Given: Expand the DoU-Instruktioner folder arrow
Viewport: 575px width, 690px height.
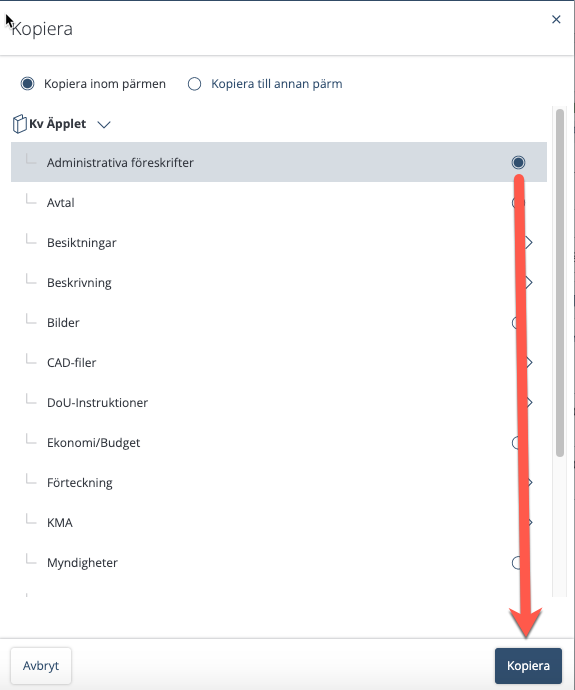Looking at the screenshot, I should (529, 403).
